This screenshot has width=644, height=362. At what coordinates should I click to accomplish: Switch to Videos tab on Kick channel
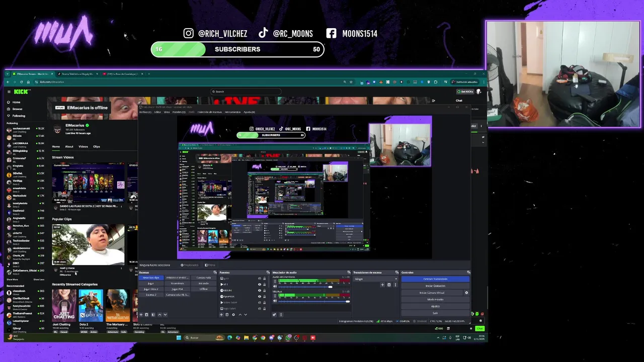(83, 147)
